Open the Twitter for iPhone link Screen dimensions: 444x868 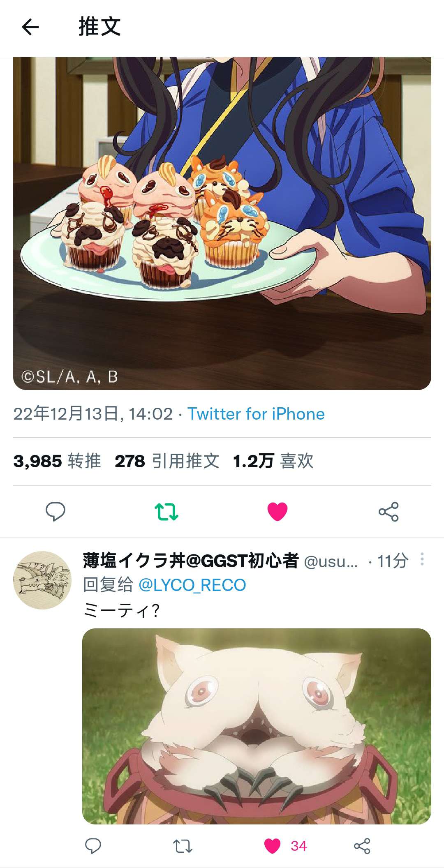(x=256, y=414)
